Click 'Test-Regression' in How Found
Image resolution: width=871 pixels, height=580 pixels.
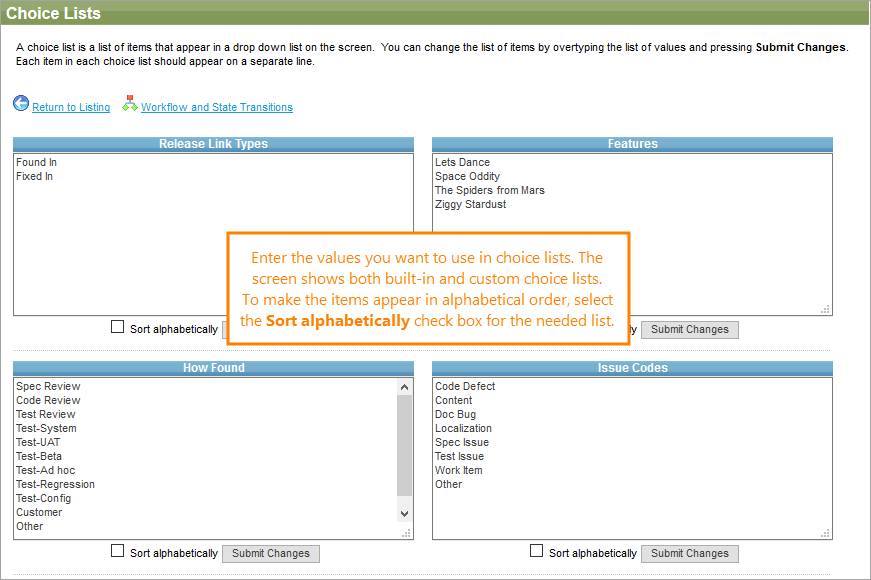click(56, 484)
